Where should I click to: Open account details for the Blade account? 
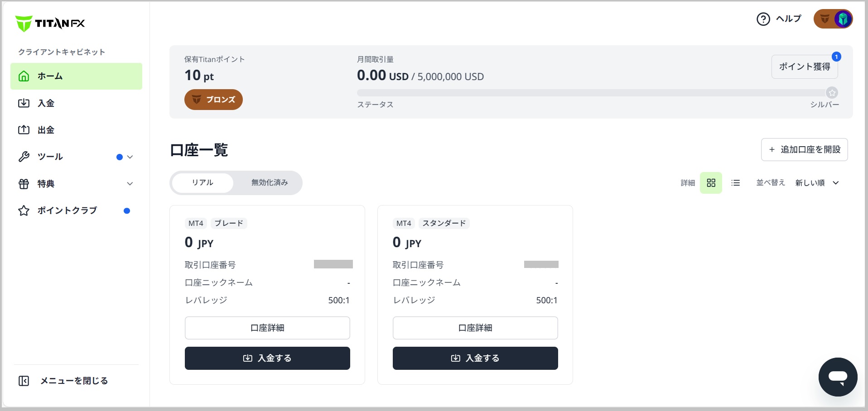[x=267, y=328]
